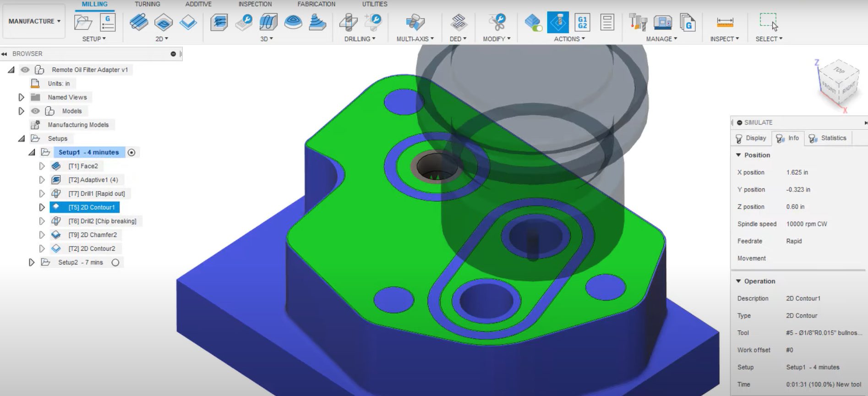Screen dimensions: 868x396
Task: Toggle visibility eye of Models
Action: (35, 111)
